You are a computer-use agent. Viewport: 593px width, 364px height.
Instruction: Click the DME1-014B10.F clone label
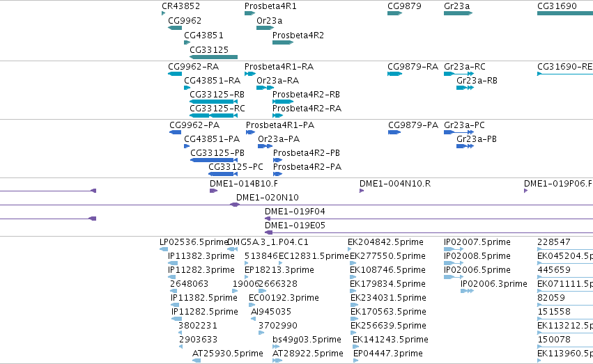click(244, 184)
